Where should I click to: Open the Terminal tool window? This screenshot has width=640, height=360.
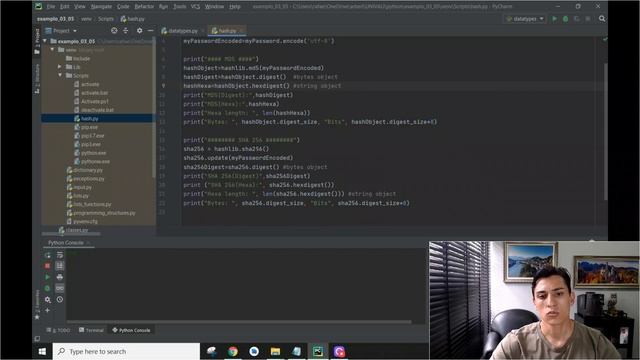click(91, 330)
